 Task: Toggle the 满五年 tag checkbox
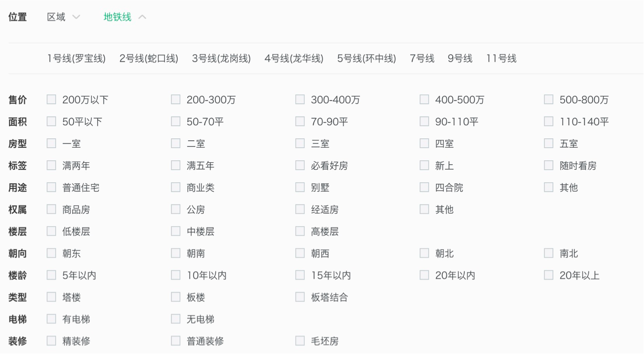[176, 166]
